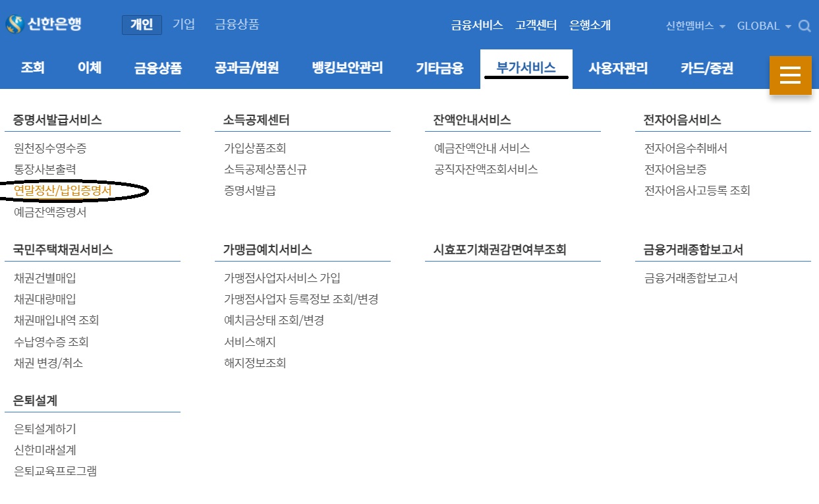Open 채권매입내역 조회
Screen dimensions: 819x504
coord(57,320)
